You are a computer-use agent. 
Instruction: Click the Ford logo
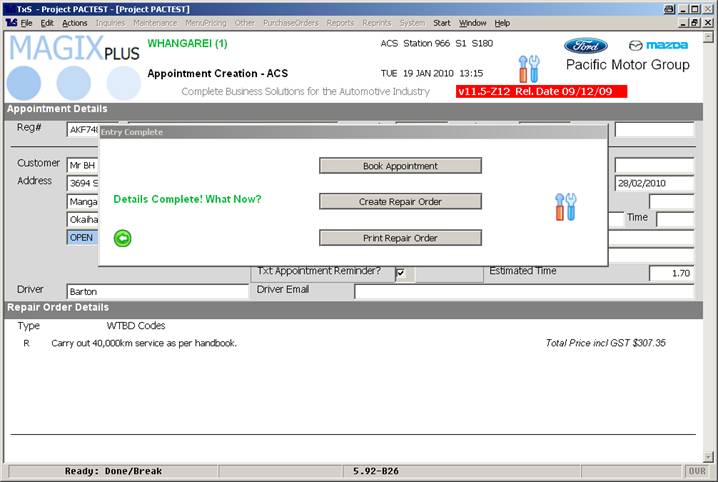click(x=585, y=45)
